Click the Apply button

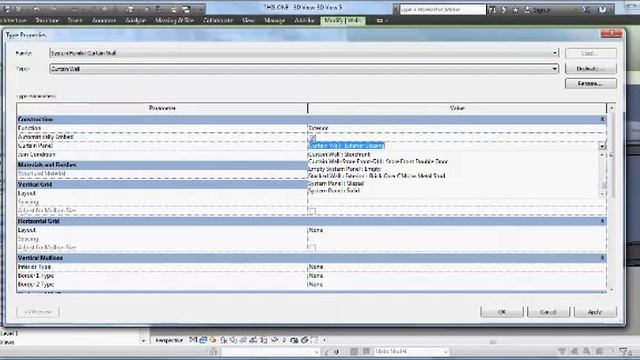(x=595, y=312)
